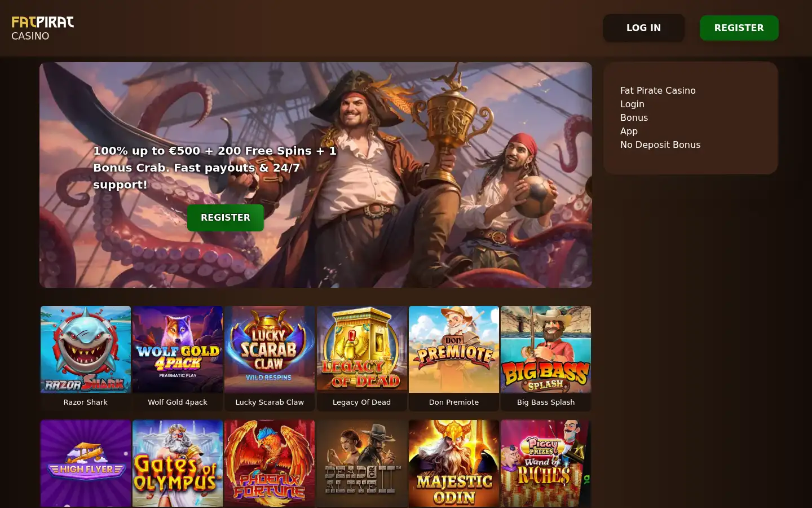Open the Big Bass Splash game thumbnail
Screen dimensions: 812x508
546,349
